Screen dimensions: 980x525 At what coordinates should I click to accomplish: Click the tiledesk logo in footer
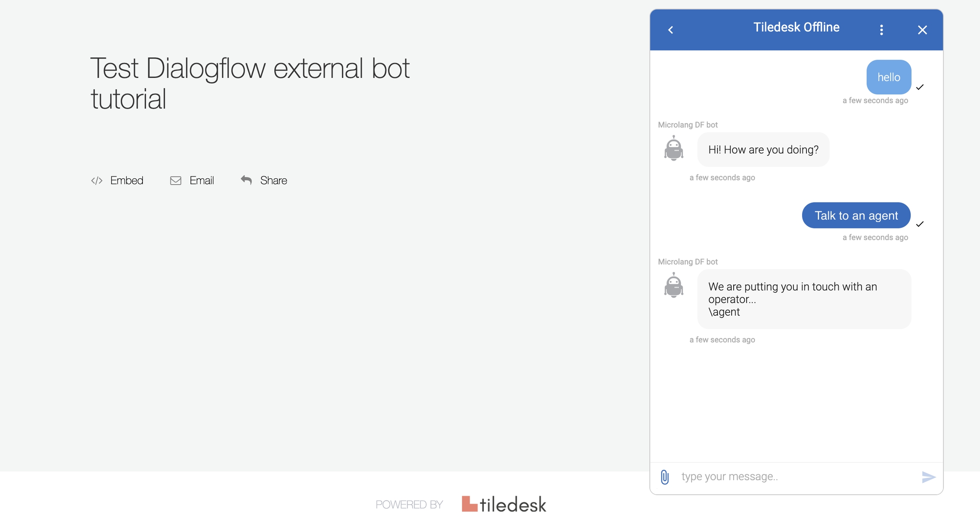504,504
